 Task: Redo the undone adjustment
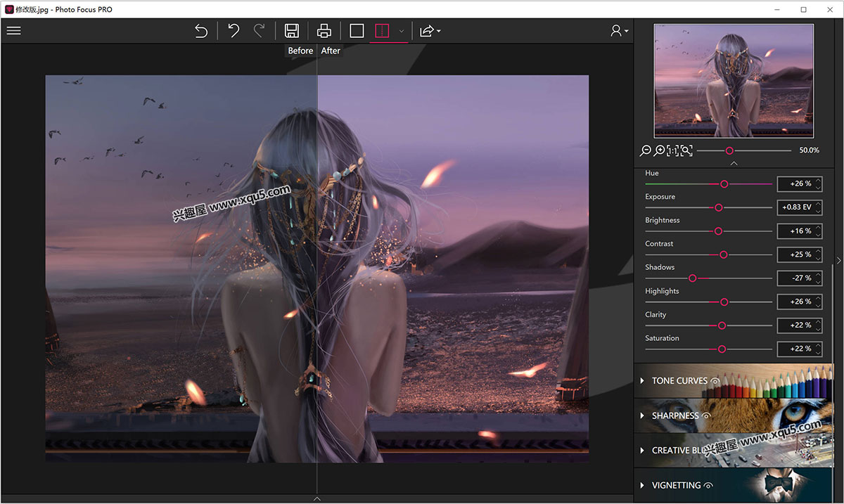pyautogui.click(x=259, y=31)
